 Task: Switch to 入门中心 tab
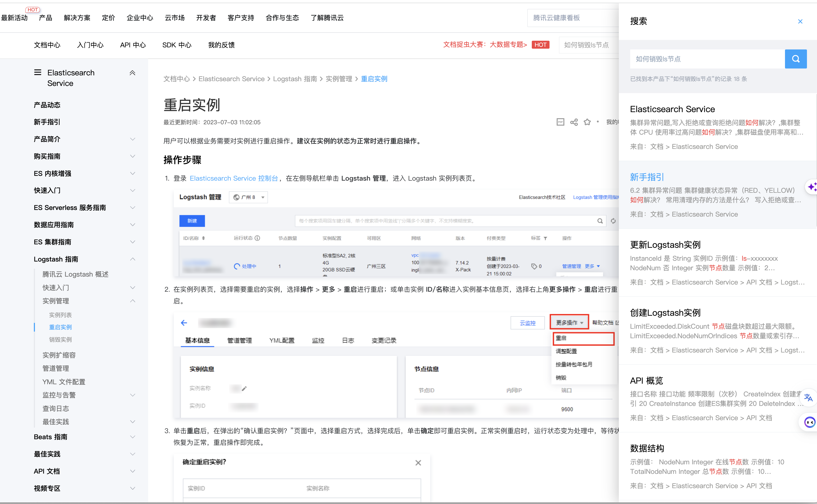(x=90, y=45)
